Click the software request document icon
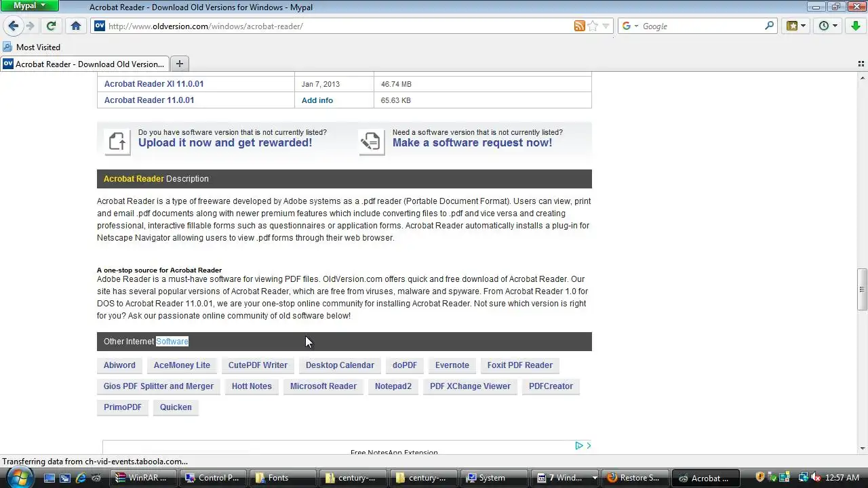868x488 pixels. point(371,142)
